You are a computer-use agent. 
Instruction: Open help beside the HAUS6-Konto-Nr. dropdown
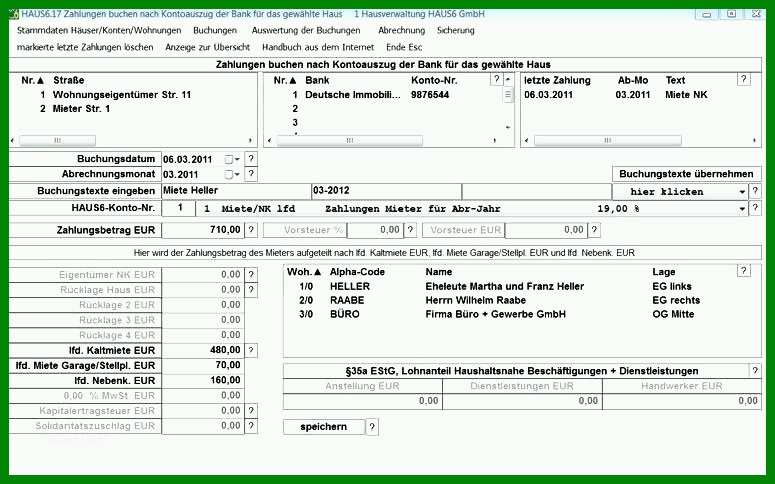[x=755, y=208]
